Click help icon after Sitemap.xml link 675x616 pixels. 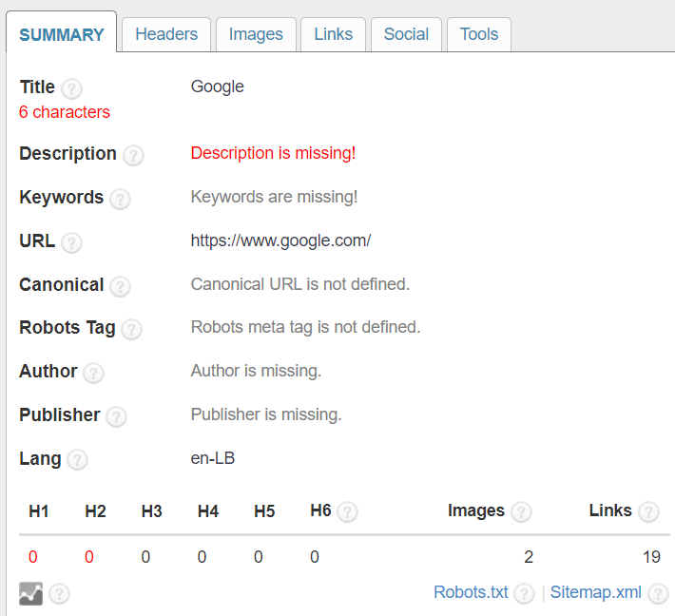(658, 594)
